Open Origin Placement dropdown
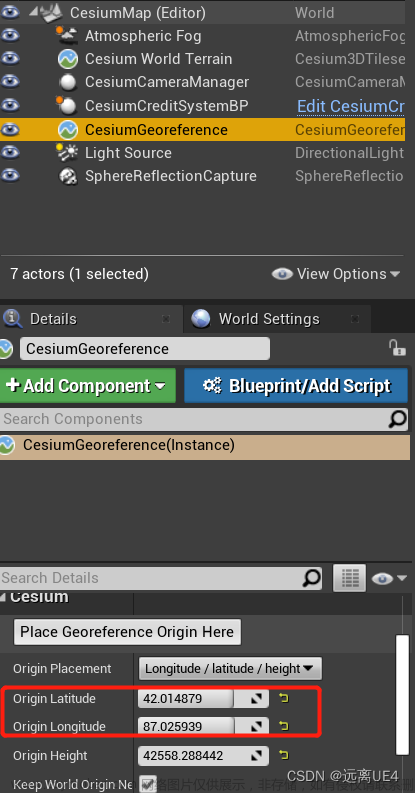This screenshot has height=793, width=415. [x=230, y=669]
